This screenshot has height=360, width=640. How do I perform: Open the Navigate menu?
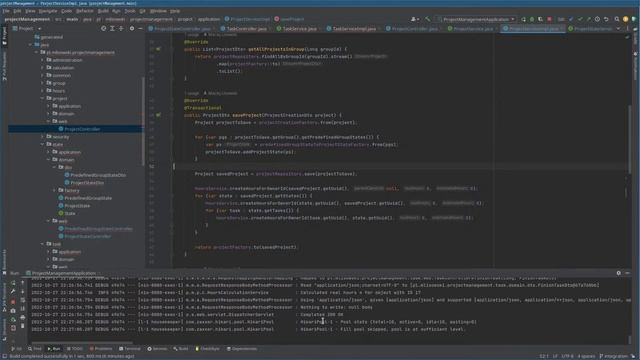48,11
